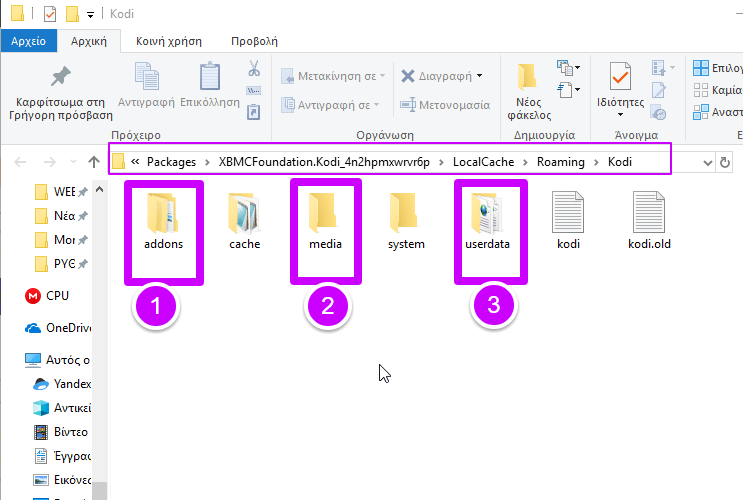Open OneDrive in the navigation pane
The image size is (743, 500).
pyautogui.click(x=58, y=328)
